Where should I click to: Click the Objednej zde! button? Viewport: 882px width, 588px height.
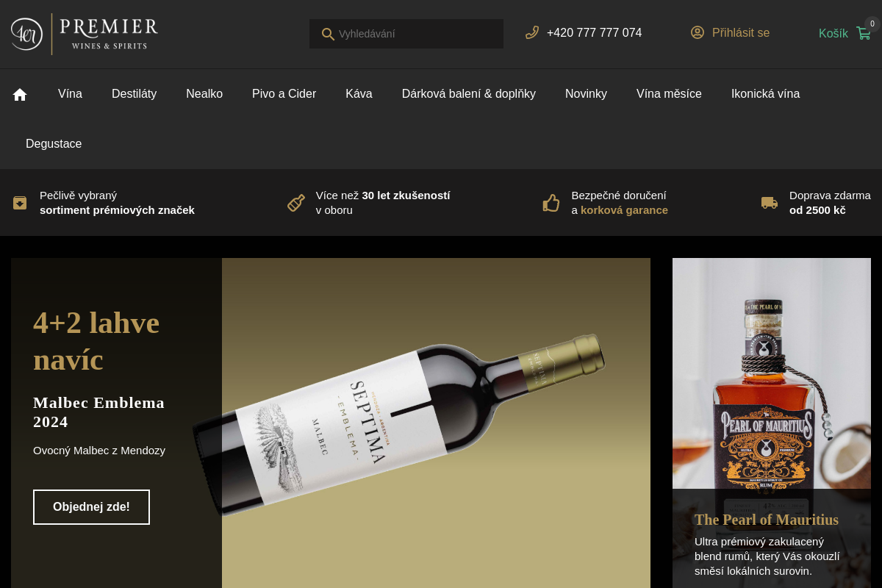(91, 507)
